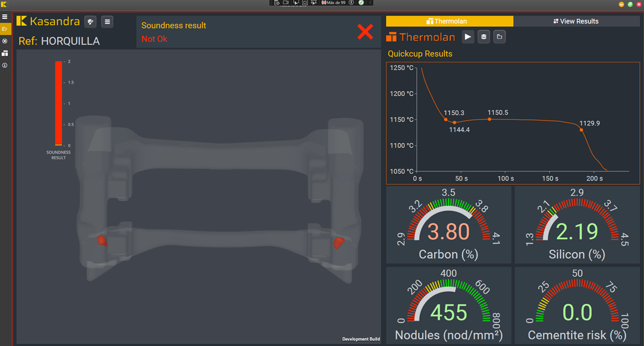Viewport: 644px width, 346px height.
Task: Click the hamburger menu in left sidebar
Action: point(5,17)
